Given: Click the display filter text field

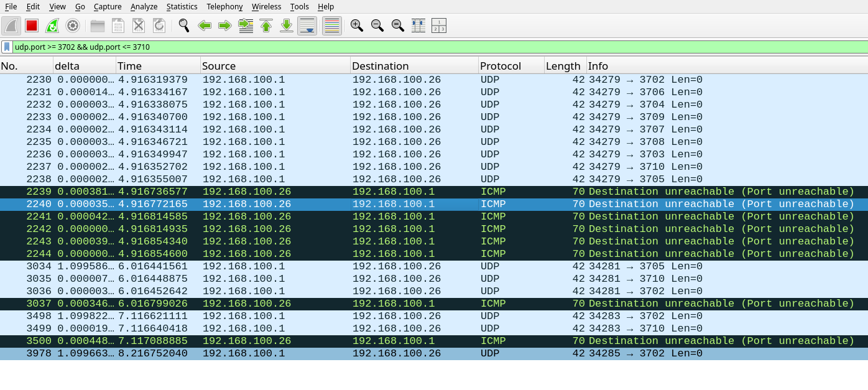Looking at the screenshot, I should 435,47.
